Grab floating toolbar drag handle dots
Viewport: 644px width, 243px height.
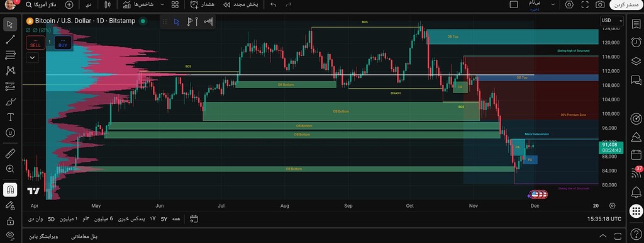[165, 22]
